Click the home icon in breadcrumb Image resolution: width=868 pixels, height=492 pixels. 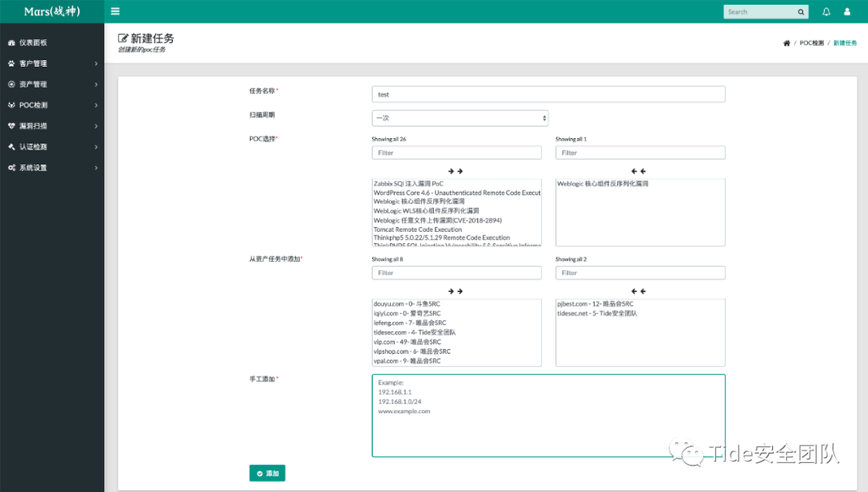coord(787,43)
